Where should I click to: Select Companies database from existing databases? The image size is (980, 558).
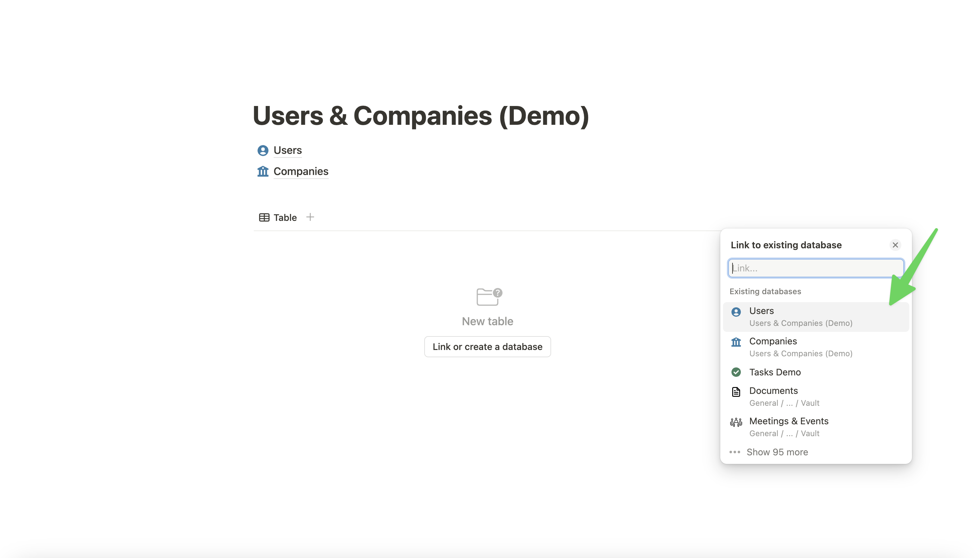pyautogui.click(x=815, y=347)
